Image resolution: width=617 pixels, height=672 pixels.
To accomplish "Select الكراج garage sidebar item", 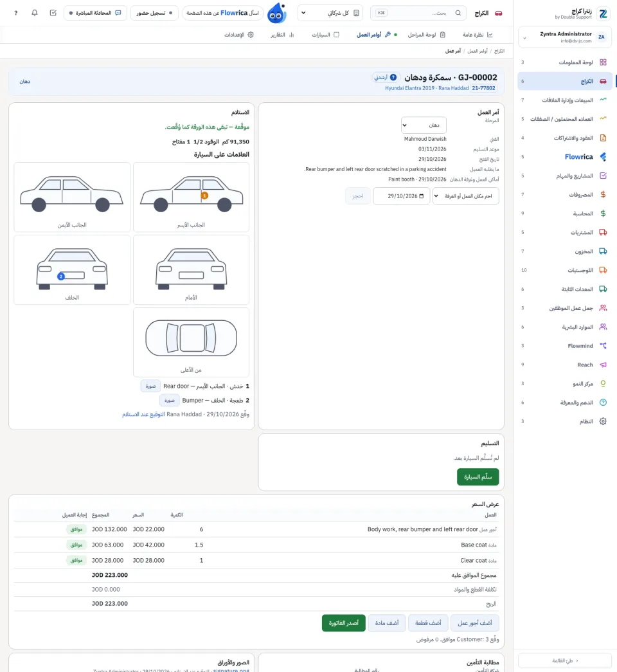I will tap(565, 81).
